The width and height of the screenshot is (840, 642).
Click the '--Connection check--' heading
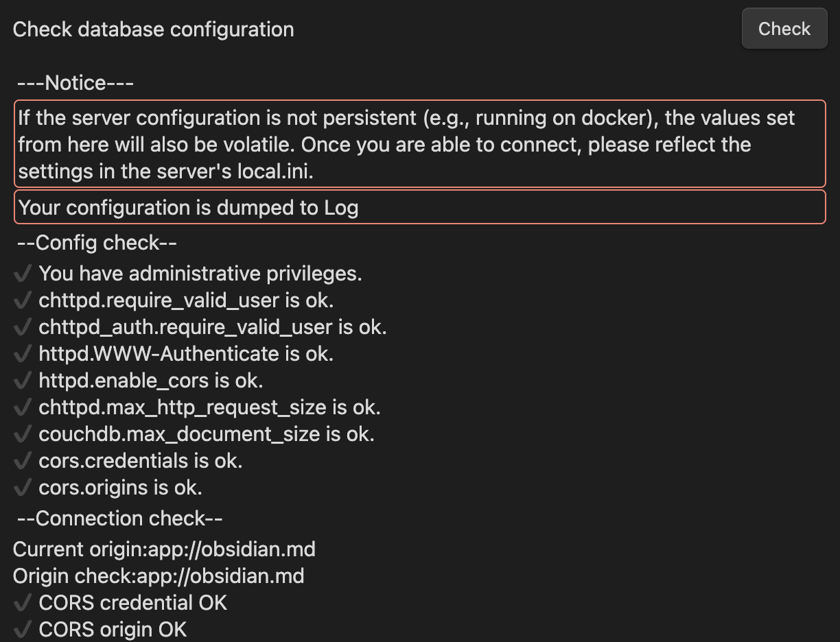pos(119,519)
